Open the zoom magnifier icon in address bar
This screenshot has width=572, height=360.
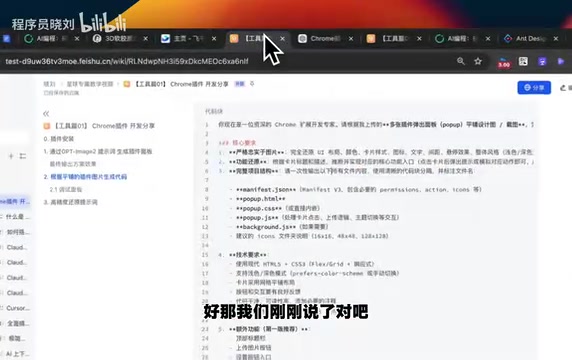461,61
